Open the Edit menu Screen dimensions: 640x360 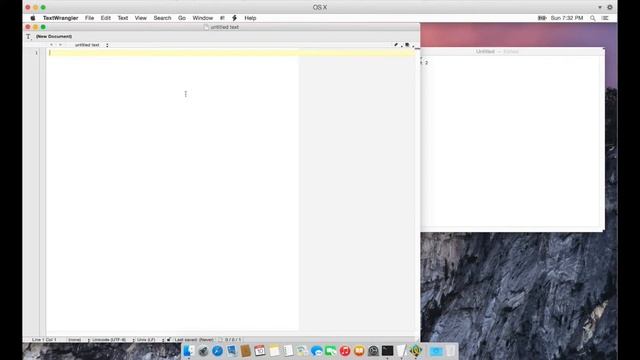(x=106, y=18)
